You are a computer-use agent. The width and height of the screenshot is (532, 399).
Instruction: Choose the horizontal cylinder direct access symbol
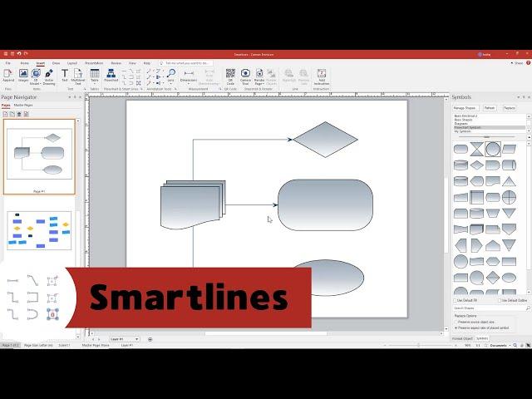tap(509, 165)
